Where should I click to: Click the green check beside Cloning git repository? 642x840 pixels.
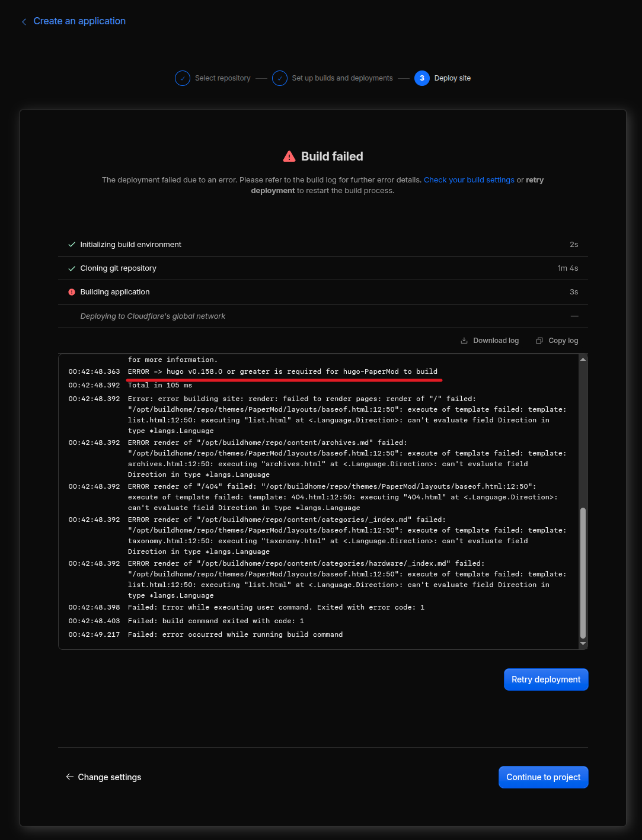click(72, 268)
